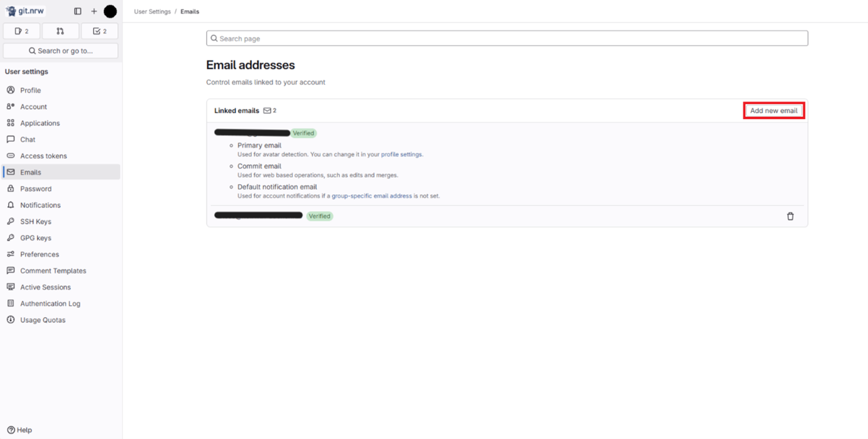Click the Add new email button
868x439 pixels.
click(x=773, y=110)
